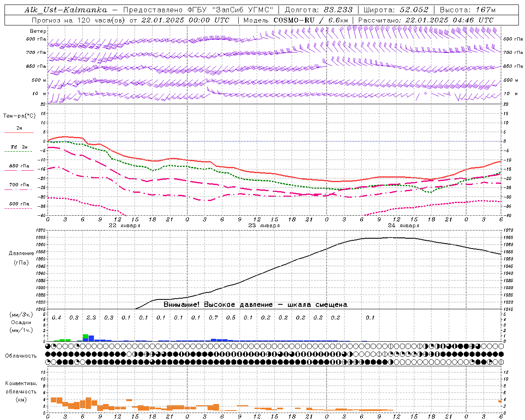
Task: Click the Давление pressure panel label
Action: coord(21,253)
